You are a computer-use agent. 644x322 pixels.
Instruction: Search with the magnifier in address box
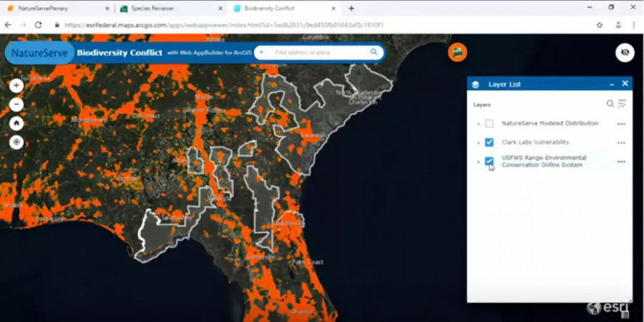coord(374,52)
